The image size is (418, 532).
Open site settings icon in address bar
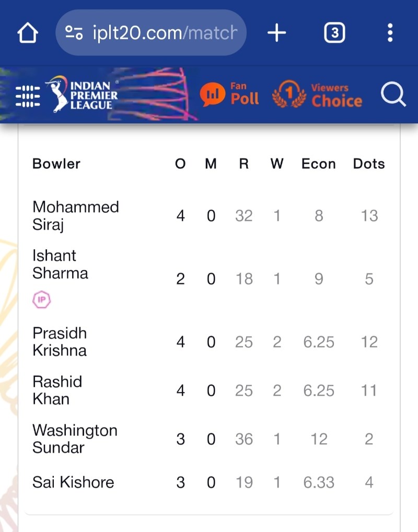pyautogui.click(x=74, y=32)
